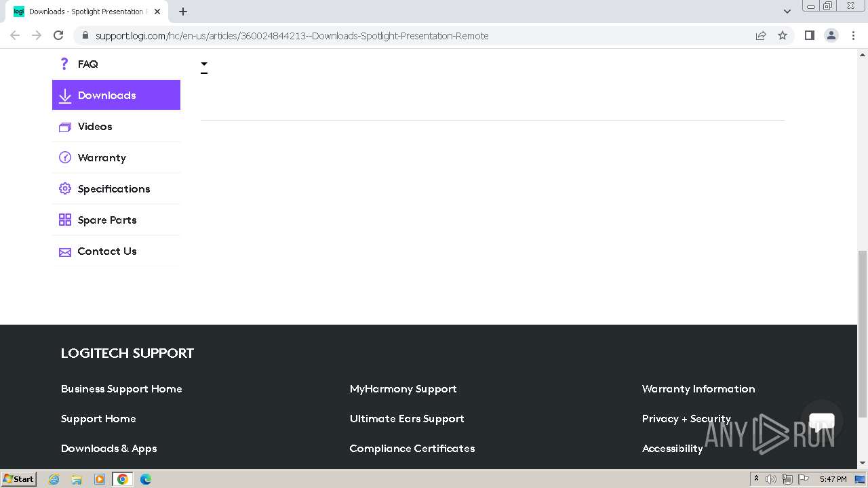
Task: Open the chat bubble widget
Action: 822,421
